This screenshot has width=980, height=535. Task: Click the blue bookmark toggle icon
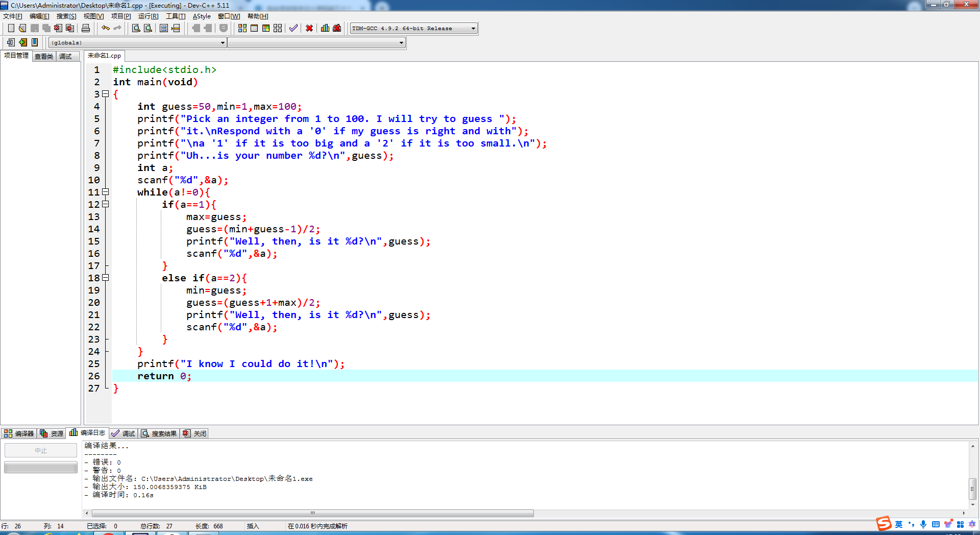(35, 42)
